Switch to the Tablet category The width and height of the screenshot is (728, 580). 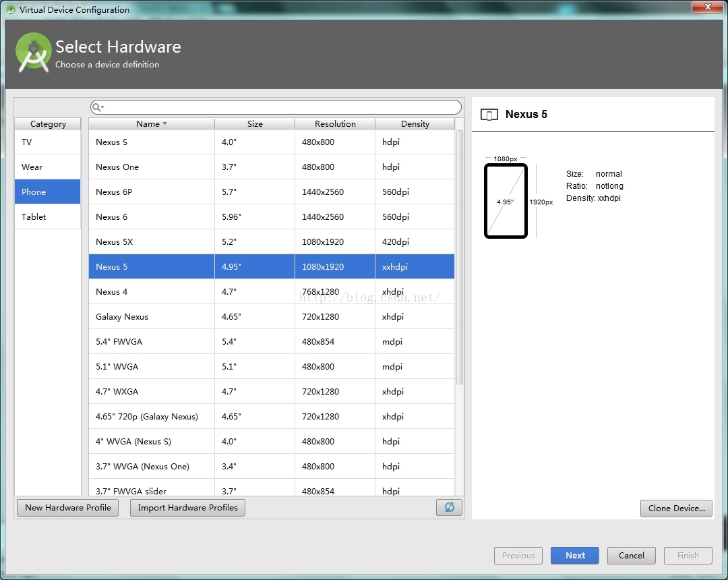click(x=47, y=217)
